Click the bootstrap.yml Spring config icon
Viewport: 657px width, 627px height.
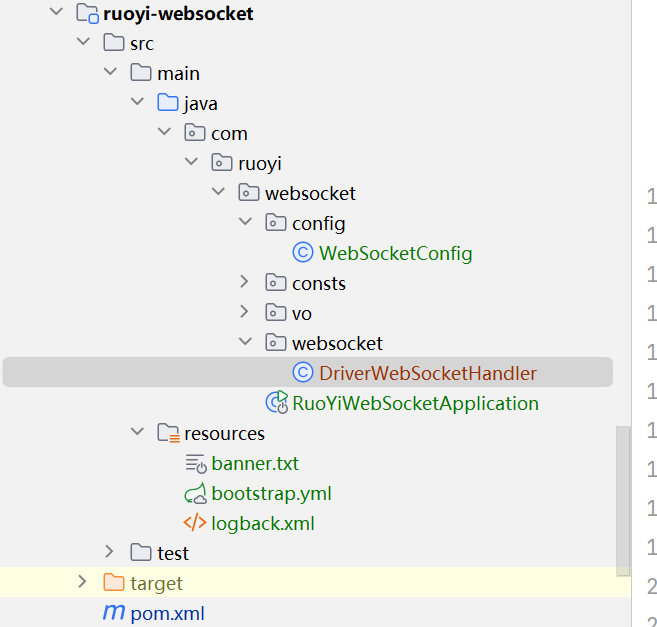point(195,493)
